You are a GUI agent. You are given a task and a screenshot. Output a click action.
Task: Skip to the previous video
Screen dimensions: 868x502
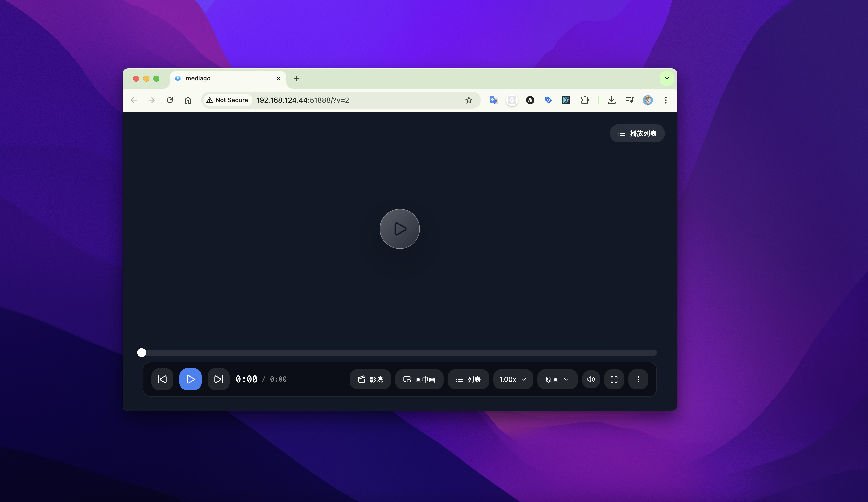pyautogui.click(x=162, y=379)
